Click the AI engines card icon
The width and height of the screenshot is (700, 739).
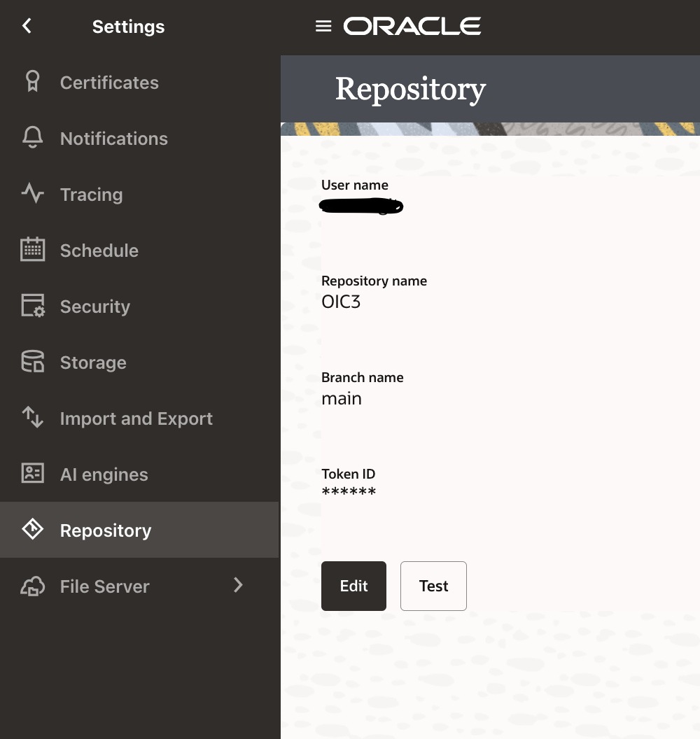tap(32, 472)
